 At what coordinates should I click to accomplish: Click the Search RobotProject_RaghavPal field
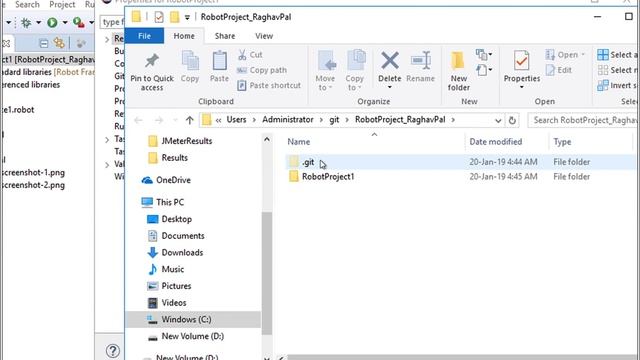(x=582, y=120)
